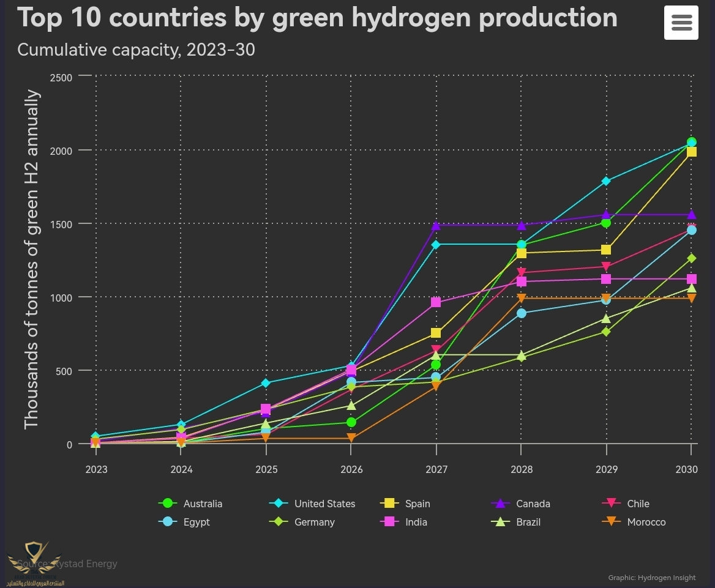
Task: Click the subtitle 'Cumulative capacity, 2023-30'
Action: pyautogui.click(x=136, y=50)
